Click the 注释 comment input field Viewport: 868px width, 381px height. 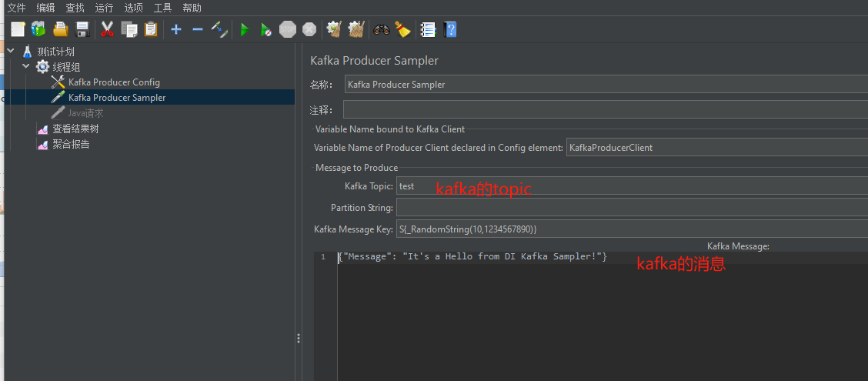coord(606,109)
